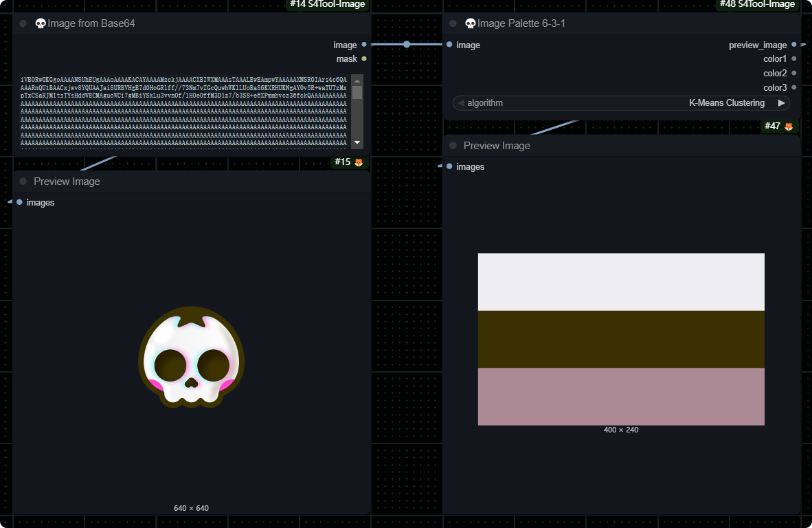812x528 pixels.
Task: Click the midpoint dot on the image link
Action: coord(407,45)
